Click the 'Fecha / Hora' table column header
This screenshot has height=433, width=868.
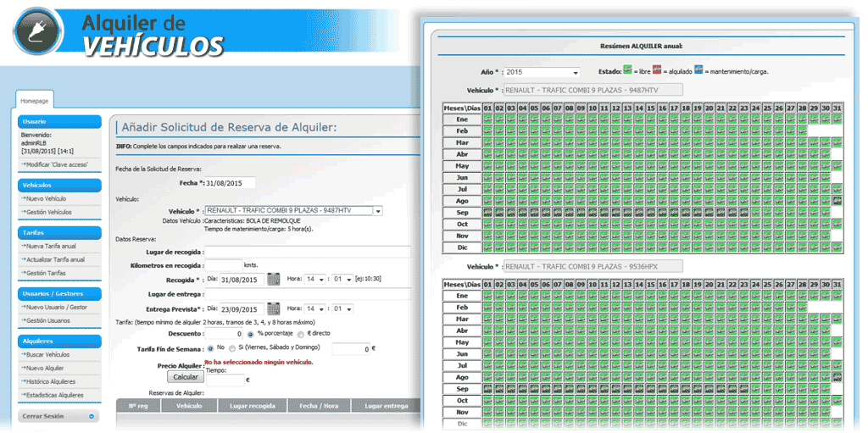tap(319, 406)
